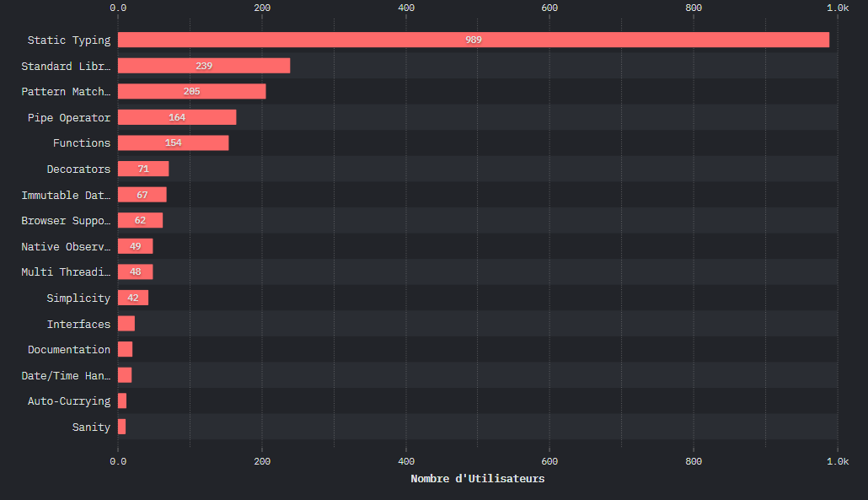Screen dimensions: 868x500
Task: Select the Decorators bar valued 71
Action: point(143,169)
